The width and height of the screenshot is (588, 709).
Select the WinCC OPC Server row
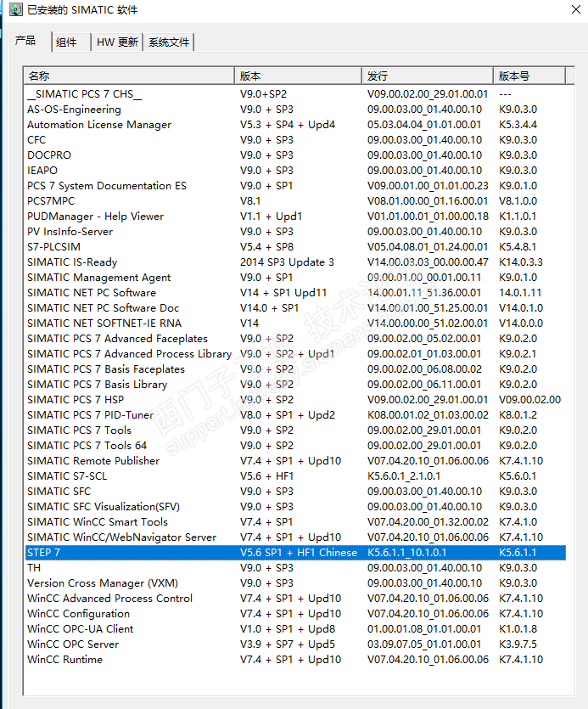tap(295, 644)
